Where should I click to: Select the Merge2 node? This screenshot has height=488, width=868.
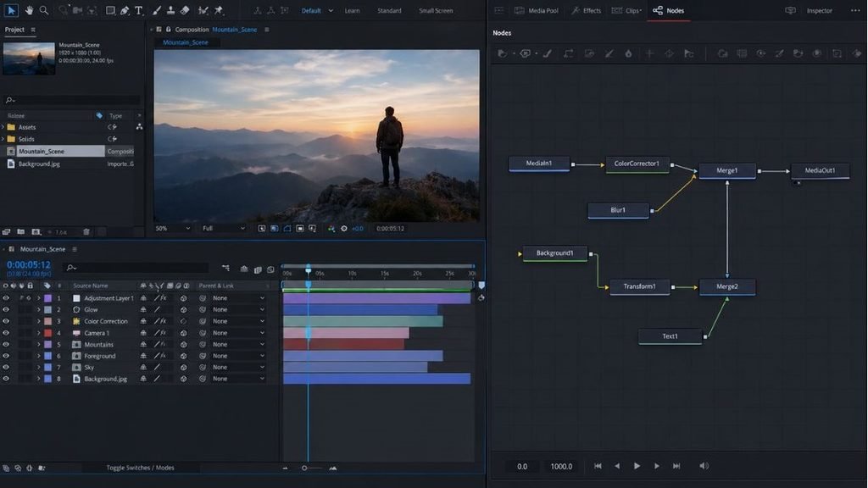pyautogui.click(x=726, y=286)
